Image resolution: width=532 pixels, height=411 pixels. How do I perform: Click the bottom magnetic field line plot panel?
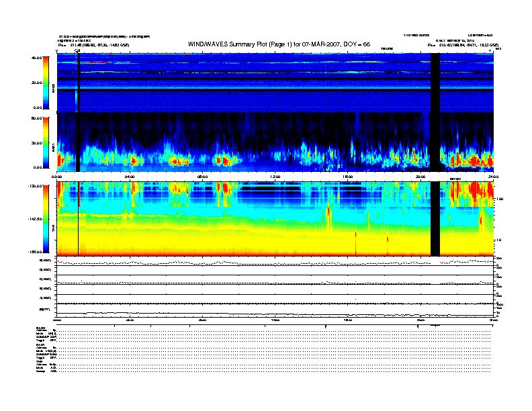[x=275, y=310]
